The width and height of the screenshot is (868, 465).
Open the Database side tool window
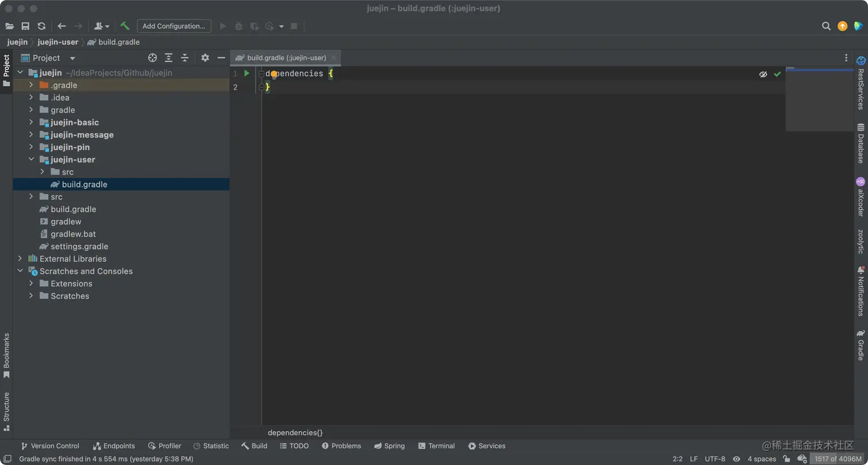[x=861, y=143]
